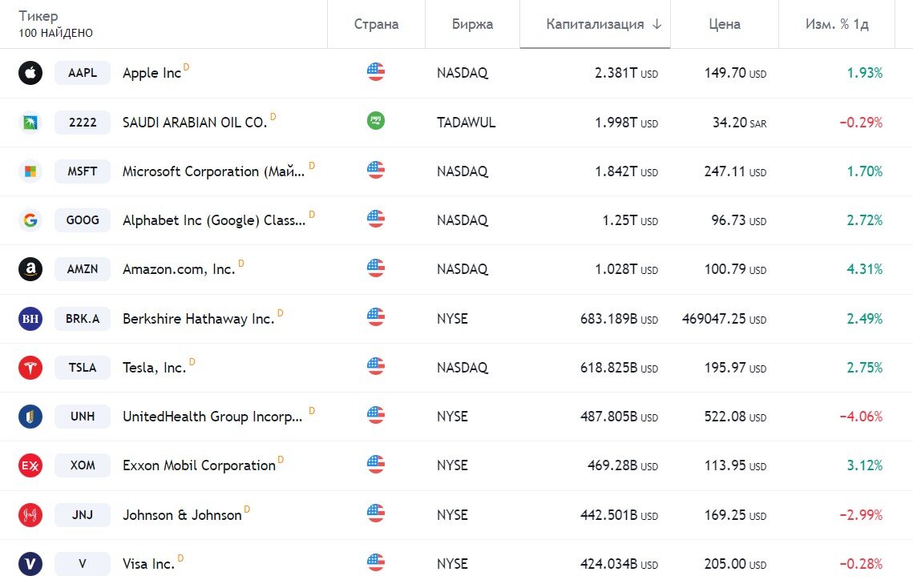913x588 pixels.
Task: Sort by the Капитализация column header
Action: [595, 24]
